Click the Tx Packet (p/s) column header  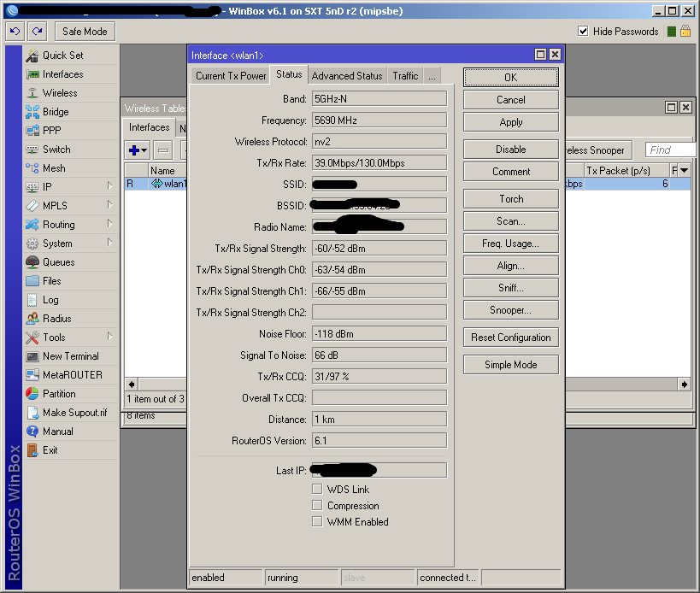[626, 170]
